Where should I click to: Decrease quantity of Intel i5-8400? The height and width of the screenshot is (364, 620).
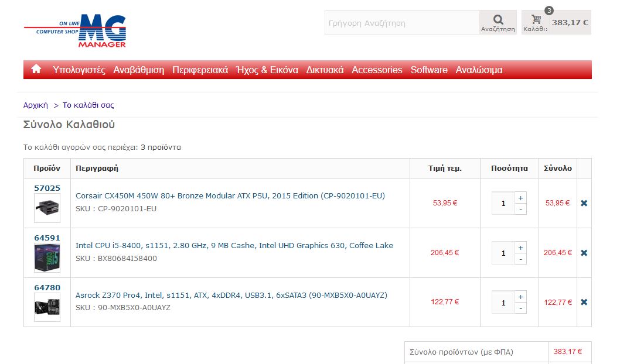[x=521, y=259]
